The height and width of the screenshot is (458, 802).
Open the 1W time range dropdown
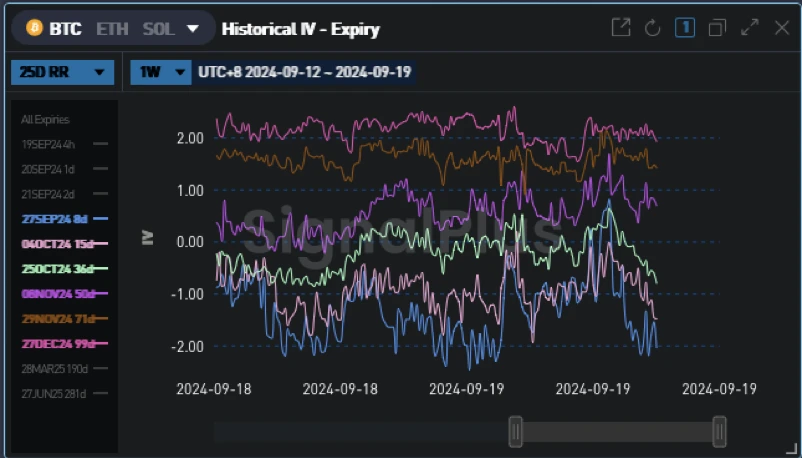click(160, 72)
